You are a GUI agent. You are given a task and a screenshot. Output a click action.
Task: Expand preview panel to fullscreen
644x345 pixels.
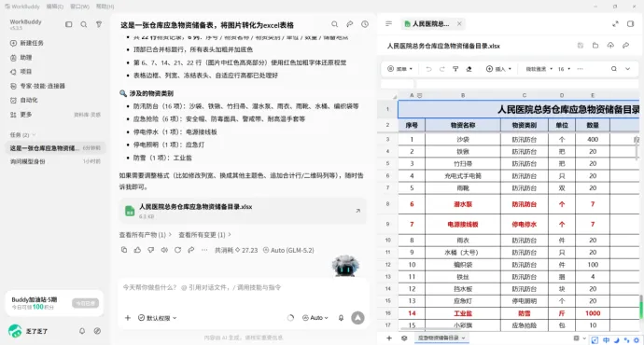615,24
